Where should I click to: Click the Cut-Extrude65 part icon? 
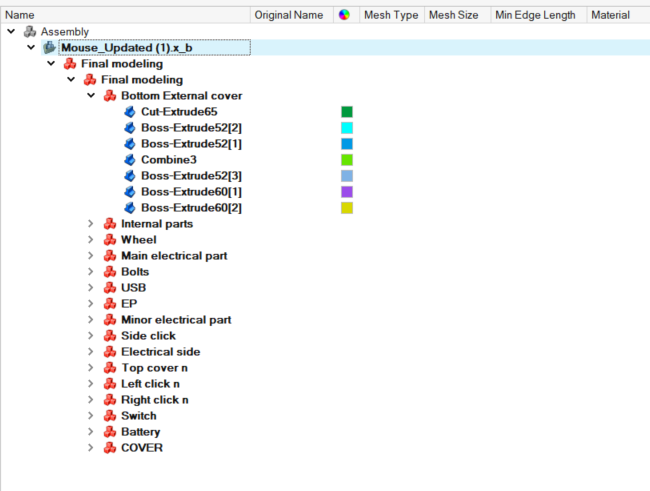coord(130,112)
